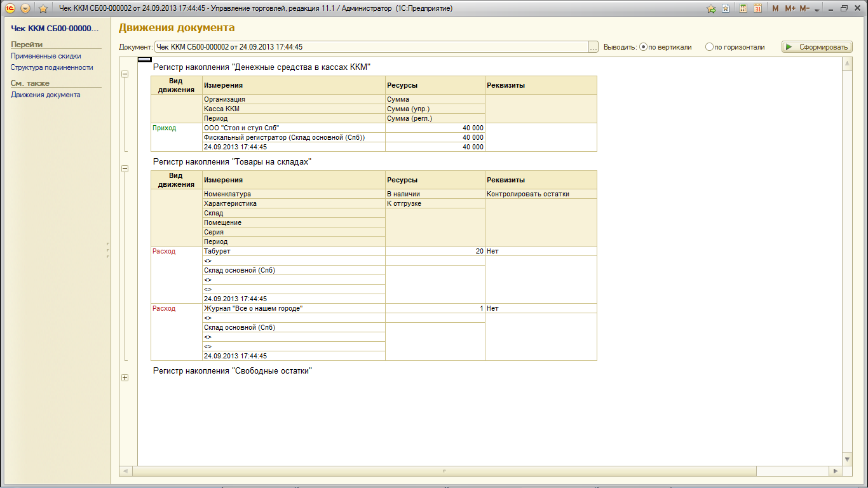Select output 'по вертикали' radio button
Screen dimensions: 868x488
643,47
